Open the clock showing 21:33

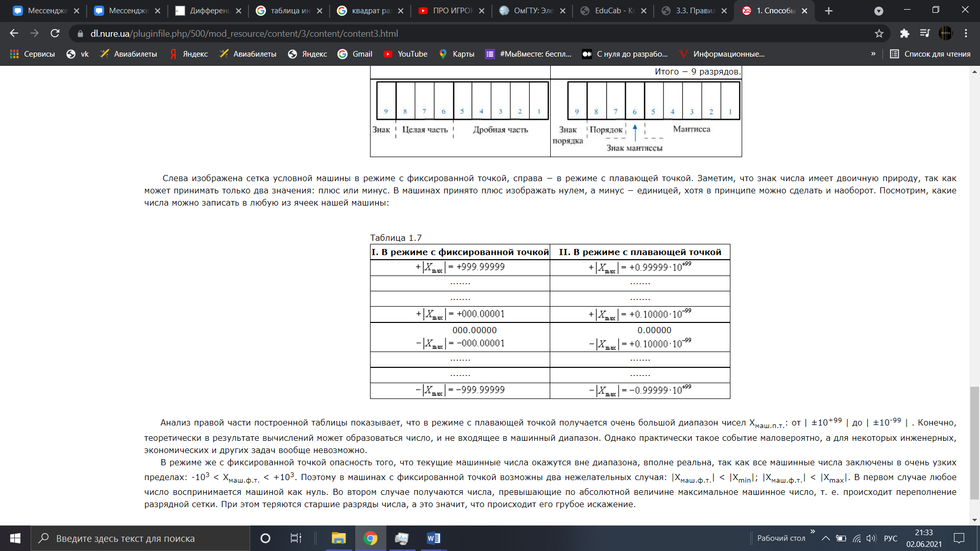[924, 538]
